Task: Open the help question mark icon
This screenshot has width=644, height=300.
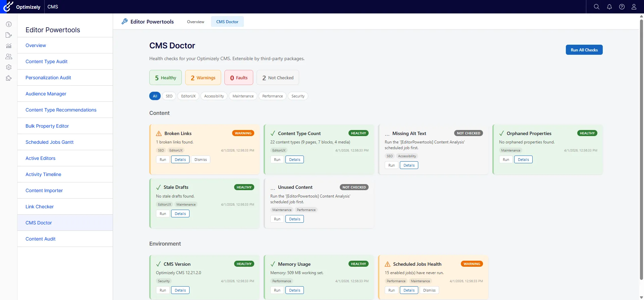Action: point(622,7)
